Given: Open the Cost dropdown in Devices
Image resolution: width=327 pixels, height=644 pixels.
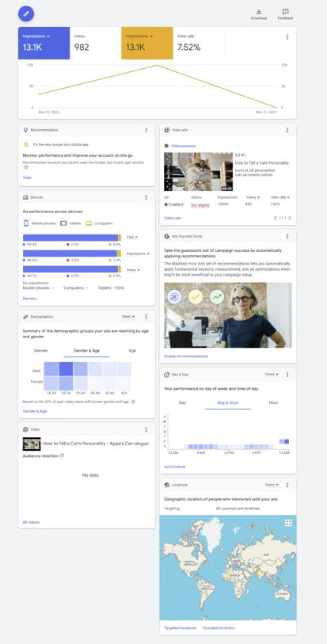Looking at the screenshot, I should tap(132, 238).
